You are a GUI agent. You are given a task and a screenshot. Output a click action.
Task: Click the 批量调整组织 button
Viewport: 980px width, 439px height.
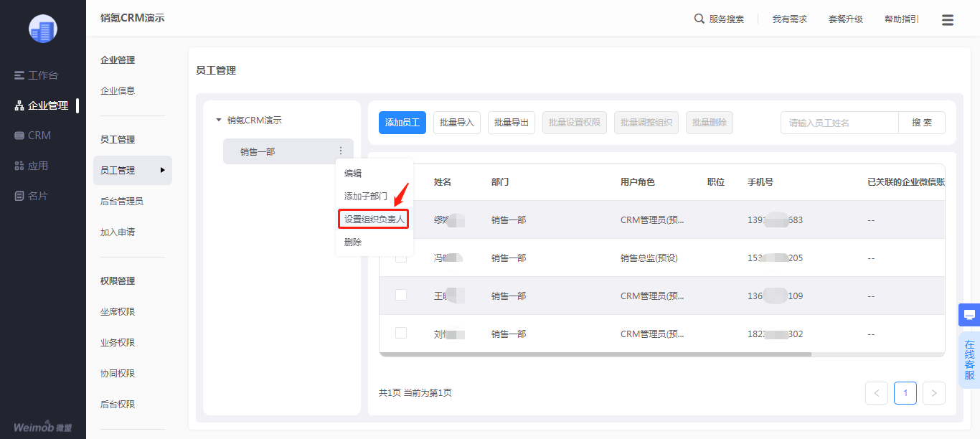646,123
